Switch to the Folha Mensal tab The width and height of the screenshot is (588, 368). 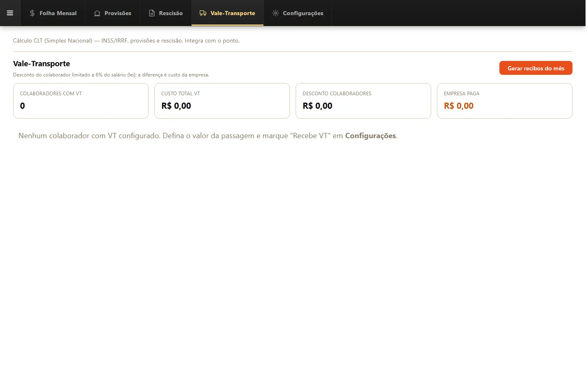pos(53,13)
